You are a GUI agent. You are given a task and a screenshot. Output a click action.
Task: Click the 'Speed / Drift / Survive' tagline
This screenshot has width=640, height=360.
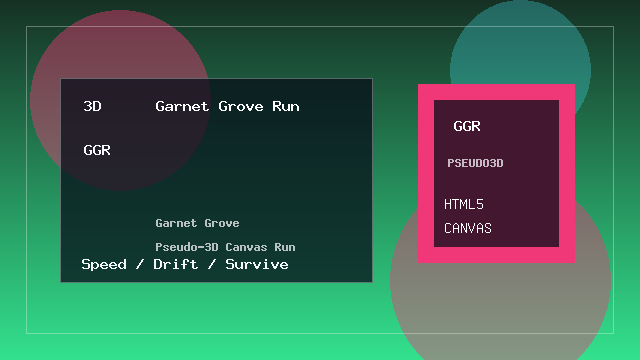185,264
